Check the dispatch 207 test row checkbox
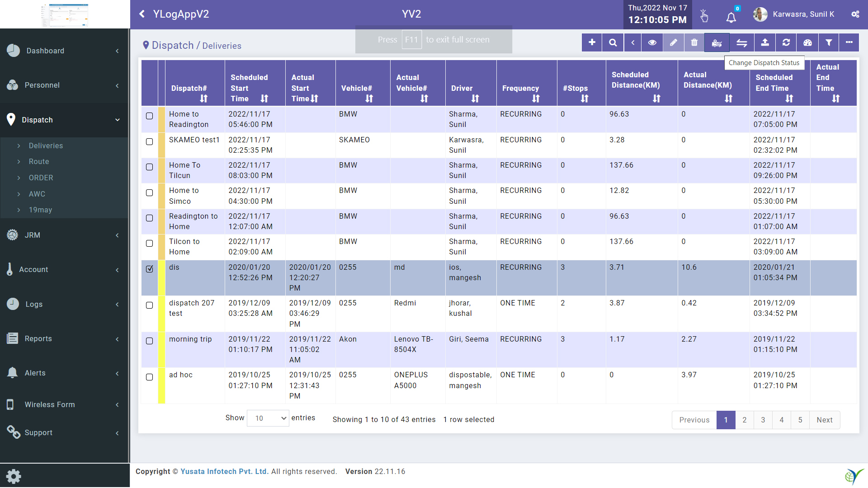Viewport: 868px width, 488px height. 150,305
